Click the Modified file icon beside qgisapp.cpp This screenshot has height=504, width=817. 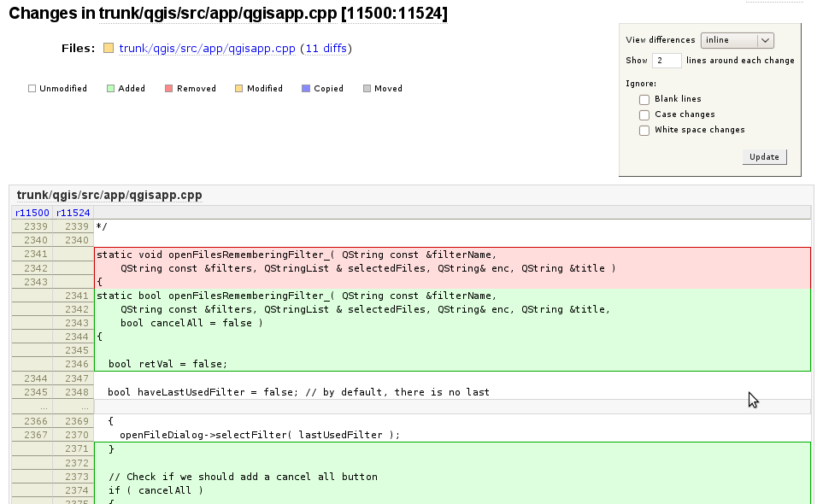tap(109, 49)
